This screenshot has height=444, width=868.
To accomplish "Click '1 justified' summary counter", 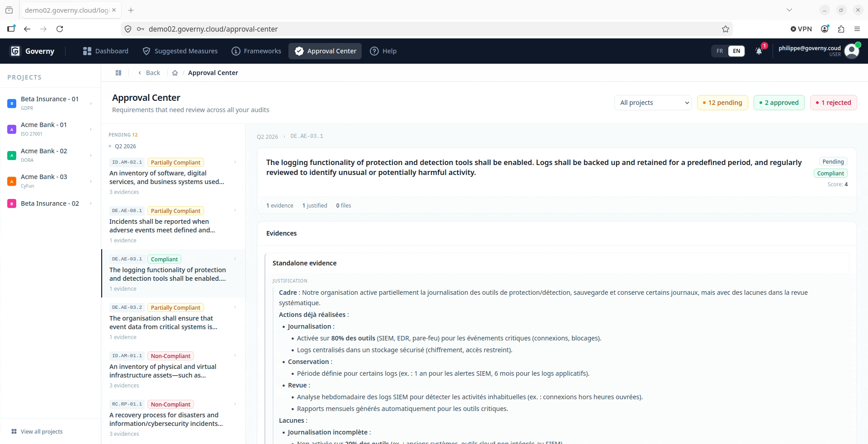I will coord(315,205).
